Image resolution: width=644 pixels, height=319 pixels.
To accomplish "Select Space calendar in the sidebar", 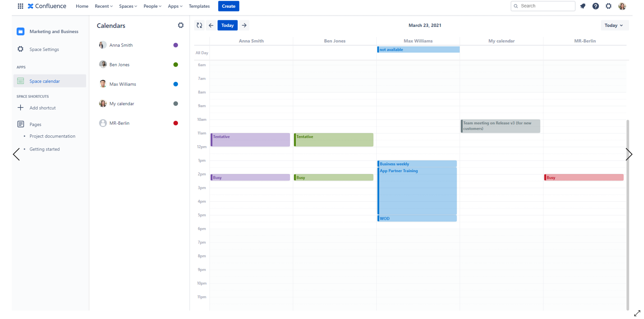I will coord(44,81).
